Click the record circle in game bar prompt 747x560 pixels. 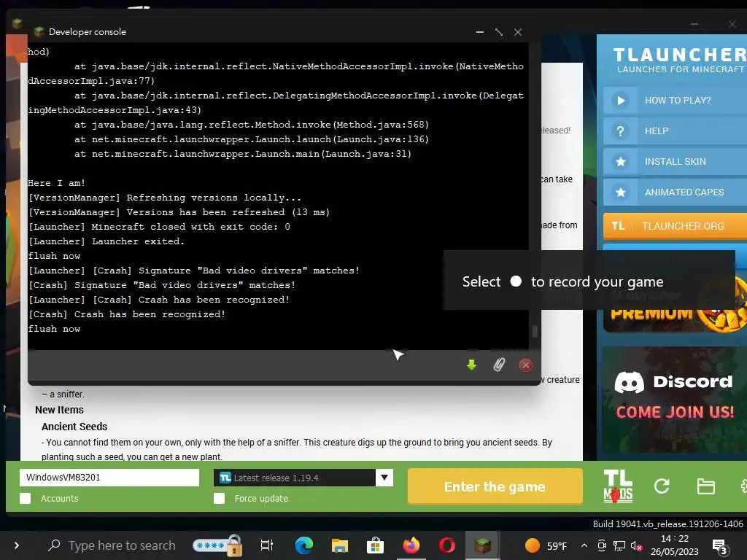coord(516,281)
